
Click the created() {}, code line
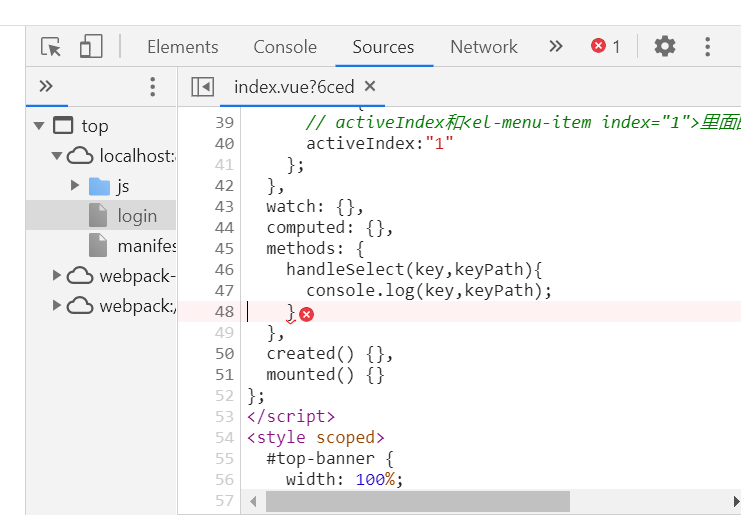click(330, 353)
